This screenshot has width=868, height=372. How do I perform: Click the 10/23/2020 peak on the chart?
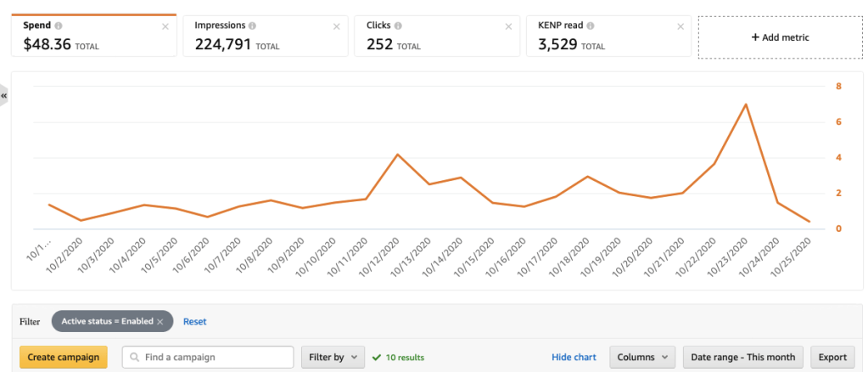(745, 104)
